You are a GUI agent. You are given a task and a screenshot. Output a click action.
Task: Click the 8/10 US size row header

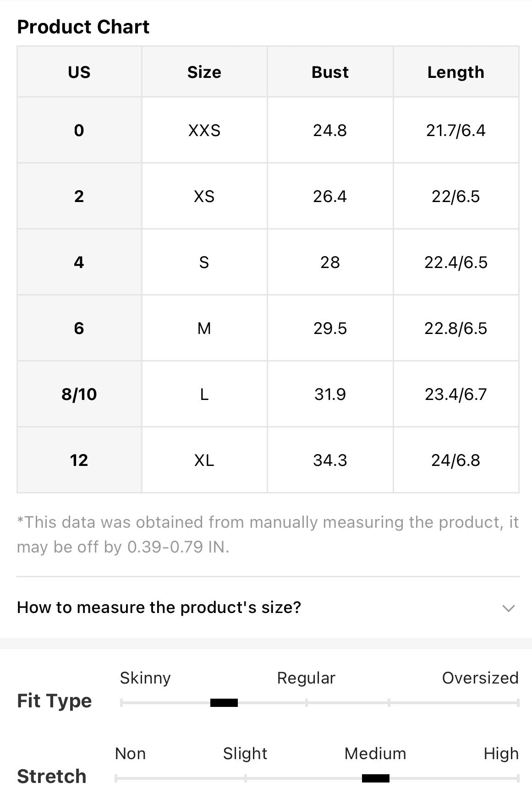pos(79,394)
